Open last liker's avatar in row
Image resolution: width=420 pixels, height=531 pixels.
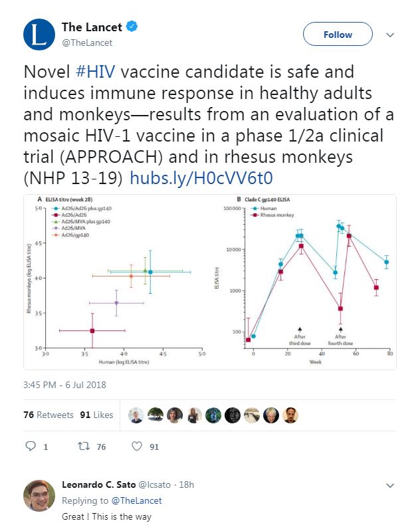click(x=290, y=415)
